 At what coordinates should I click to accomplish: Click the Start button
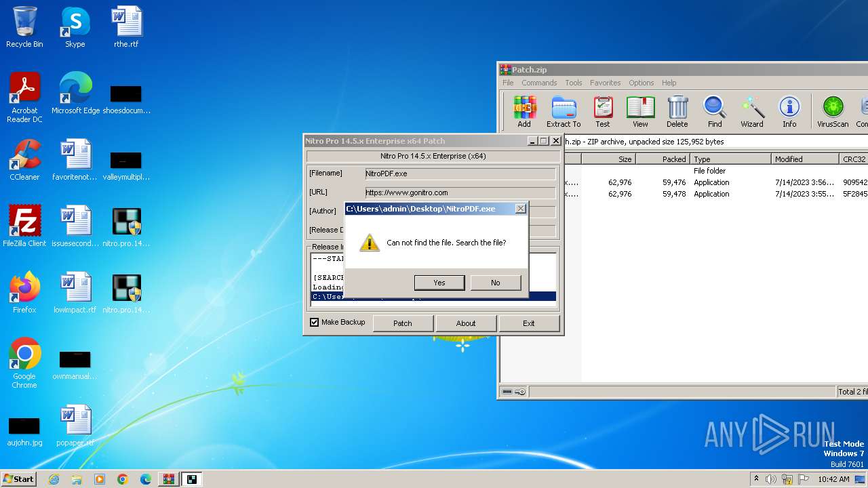[18, 479]
